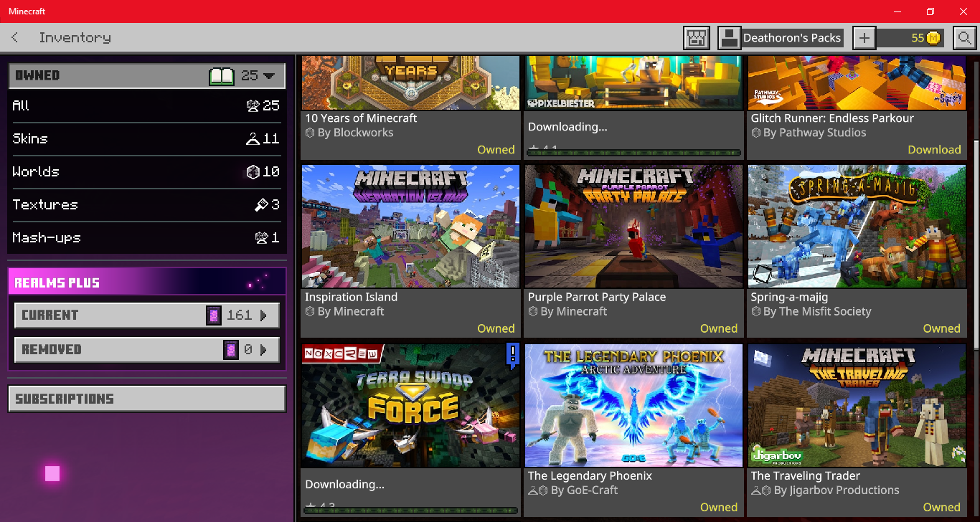Open the Subscriptions section

[147, 399]
